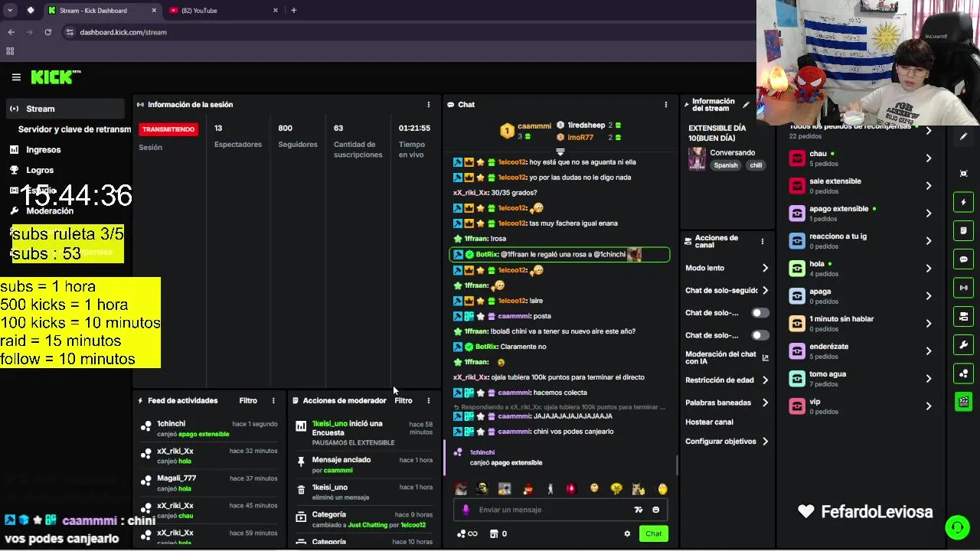Open the Just Chatting category link
This screenshot has height=551, width=980.
[x=367, y=525]
